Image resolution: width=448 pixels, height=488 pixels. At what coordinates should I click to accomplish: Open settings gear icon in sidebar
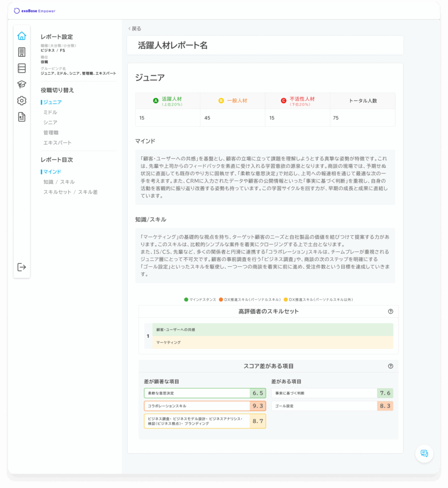21,101
